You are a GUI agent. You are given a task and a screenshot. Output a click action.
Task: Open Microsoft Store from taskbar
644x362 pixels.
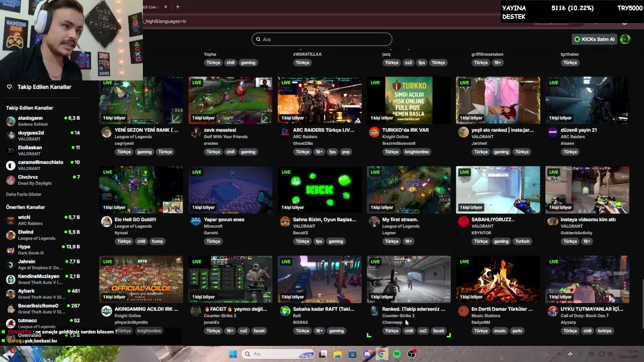click(x=352, y=354)
